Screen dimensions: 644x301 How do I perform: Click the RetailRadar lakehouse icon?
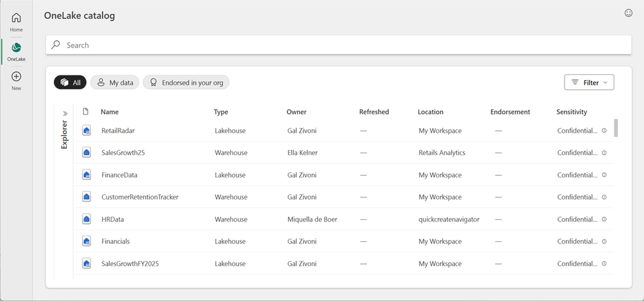click(x=86, y=130)
